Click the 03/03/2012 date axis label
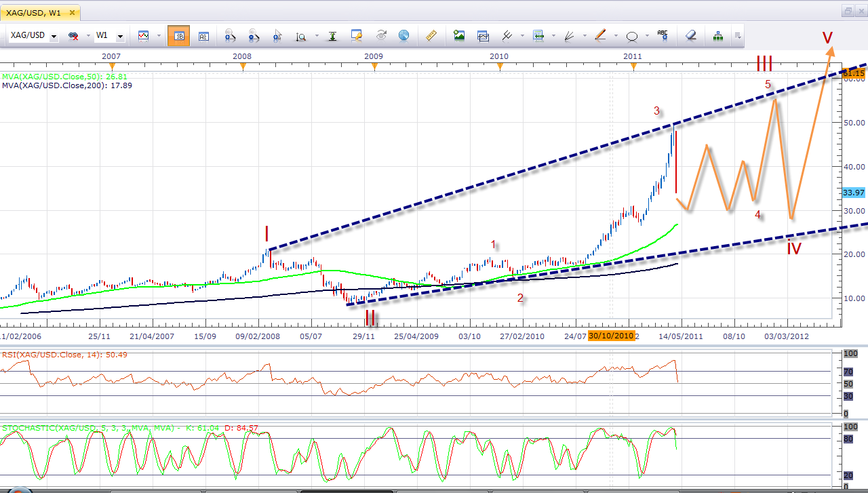 point(787,336)
